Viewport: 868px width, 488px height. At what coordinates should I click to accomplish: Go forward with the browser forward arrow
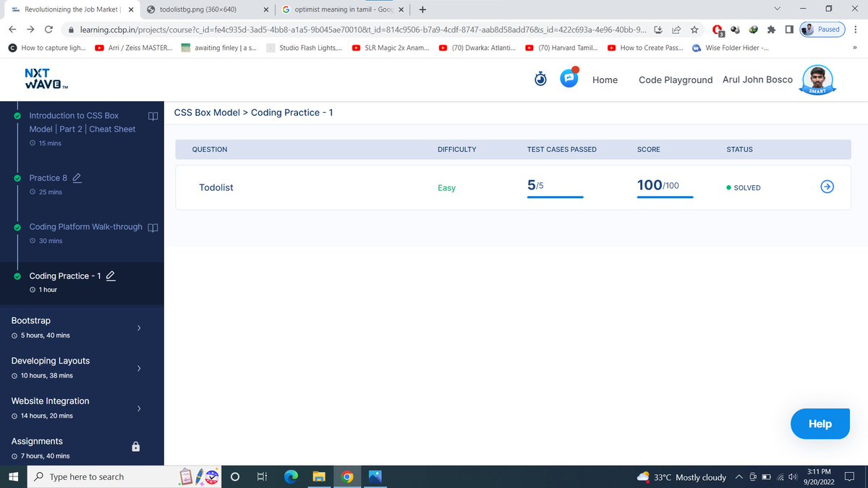[x=31, y=30]
